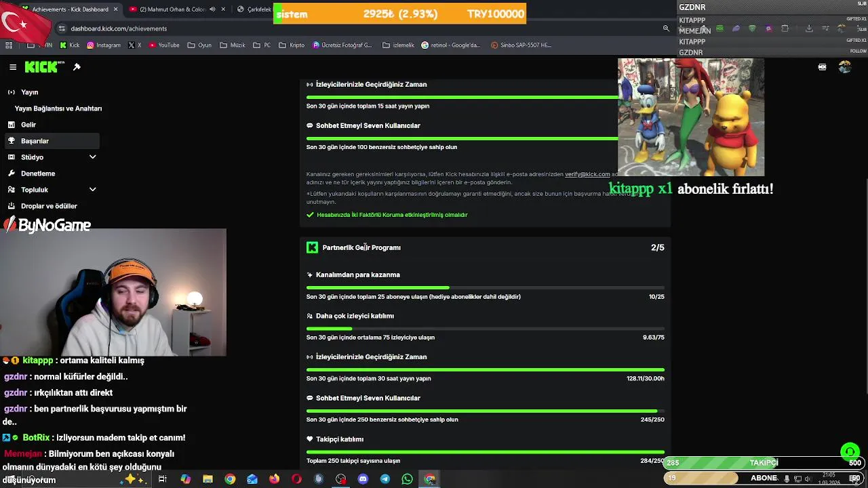This screenshot has height=488, width=868.
Task: Open Telegram from the taskbar
Action: pos(385,479)
